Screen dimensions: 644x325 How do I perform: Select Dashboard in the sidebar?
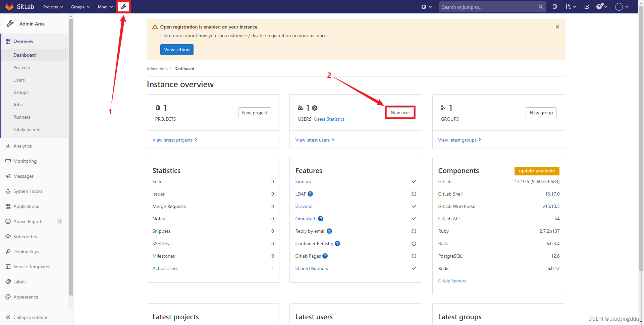coord(35,55)
